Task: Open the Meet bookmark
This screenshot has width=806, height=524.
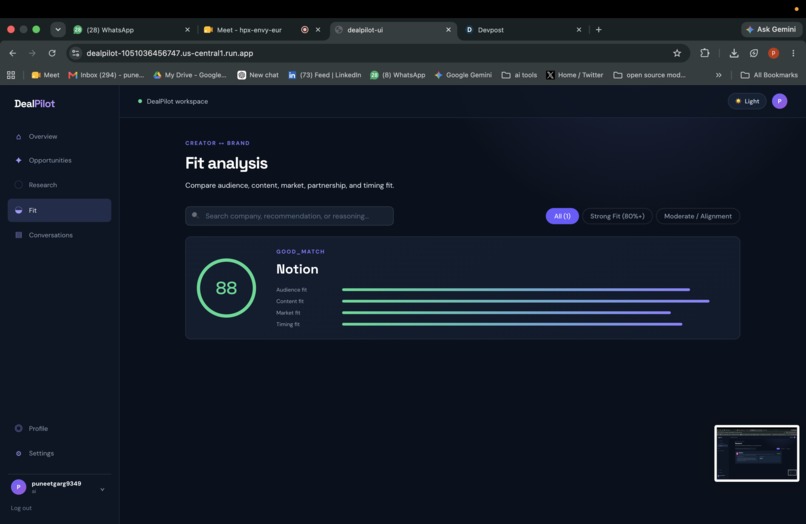Action: (x=45, y=75)
